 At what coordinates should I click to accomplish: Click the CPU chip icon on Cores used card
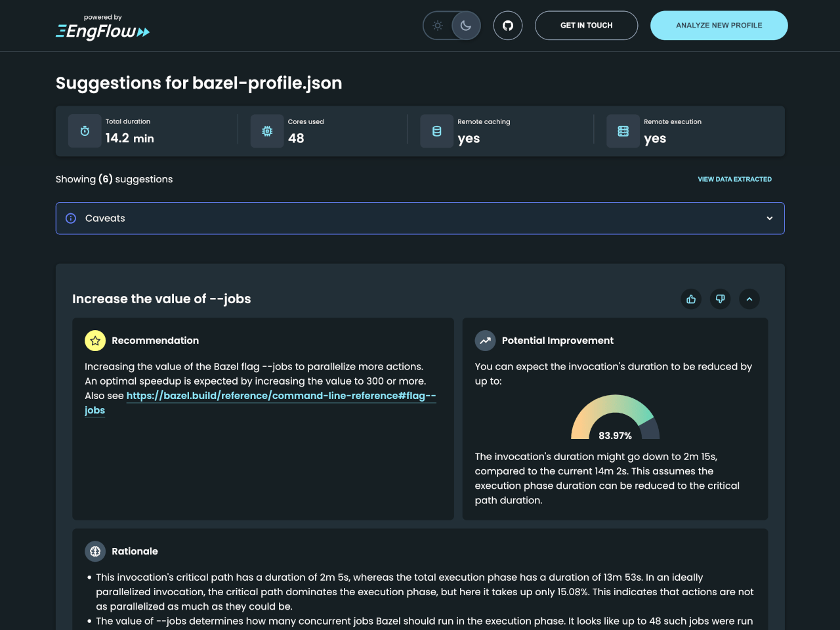(x=267, y=131)
